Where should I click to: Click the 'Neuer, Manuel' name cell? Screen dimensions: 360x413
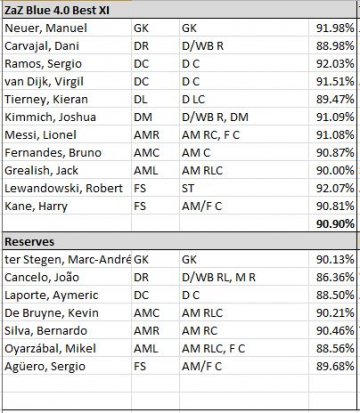[x=67, y=28]
